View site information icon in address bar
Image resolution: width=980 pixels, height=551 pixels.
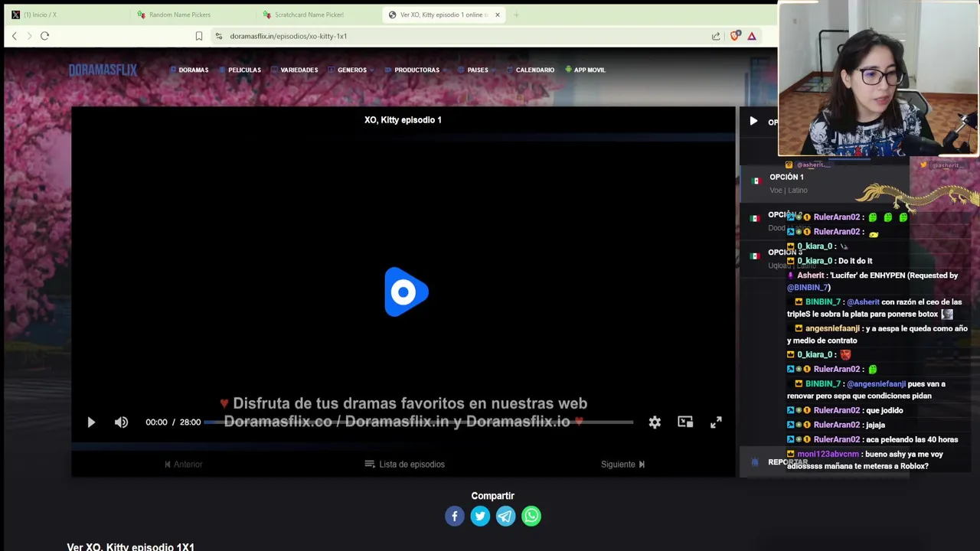click(x=218, y=36)
